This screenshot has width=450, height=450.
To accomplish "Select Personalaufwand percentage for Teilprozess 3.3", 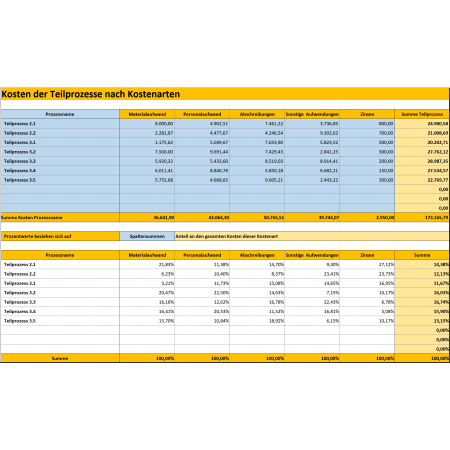I will (202, 302).
